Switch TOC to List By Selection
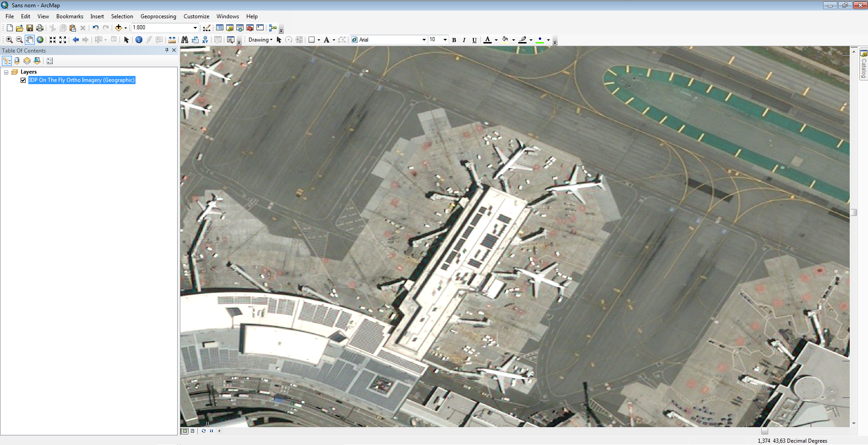 [37, 61]
